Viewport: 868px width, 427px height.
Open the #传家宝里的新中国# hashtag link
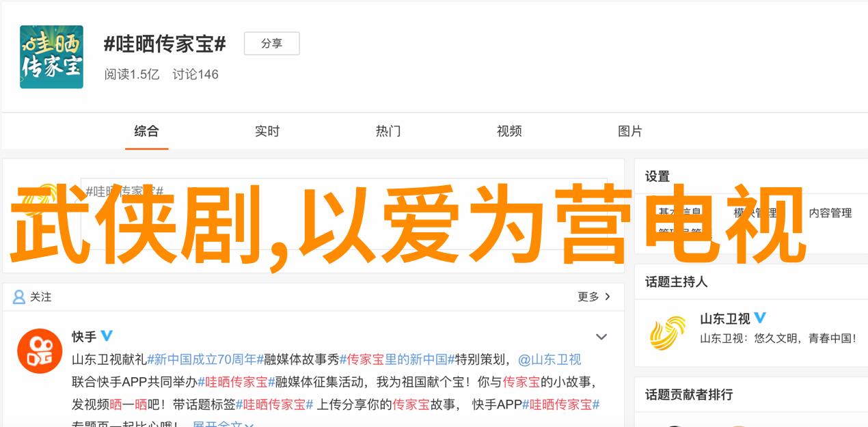tap(398, 359)
